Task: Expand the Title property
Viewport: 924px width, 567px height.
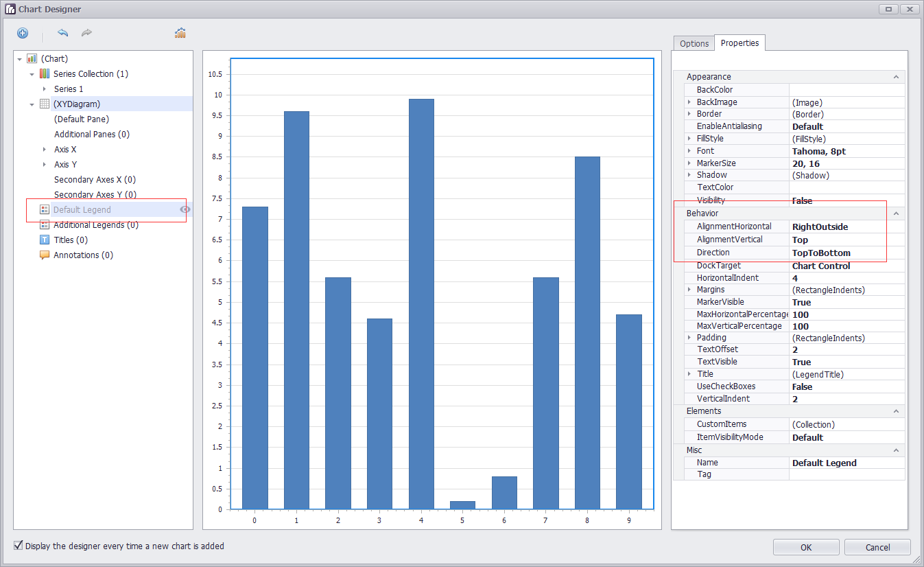Action: point(689,374)
